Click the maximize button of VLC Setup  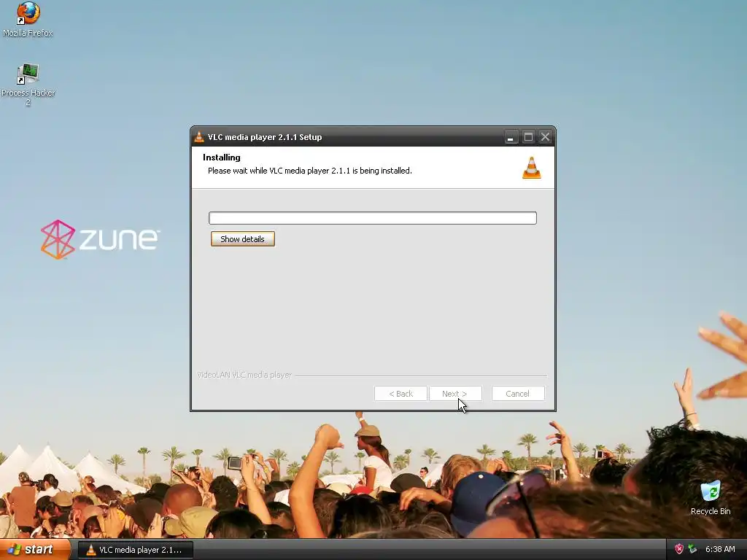[x=528, y=137]
